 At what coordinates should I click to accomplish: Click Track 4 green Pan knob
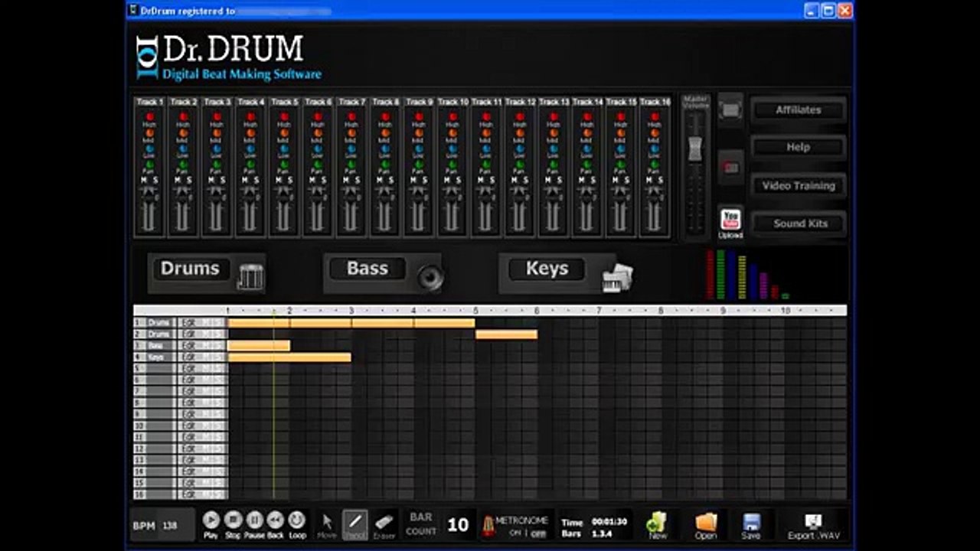tap(250, 164)
